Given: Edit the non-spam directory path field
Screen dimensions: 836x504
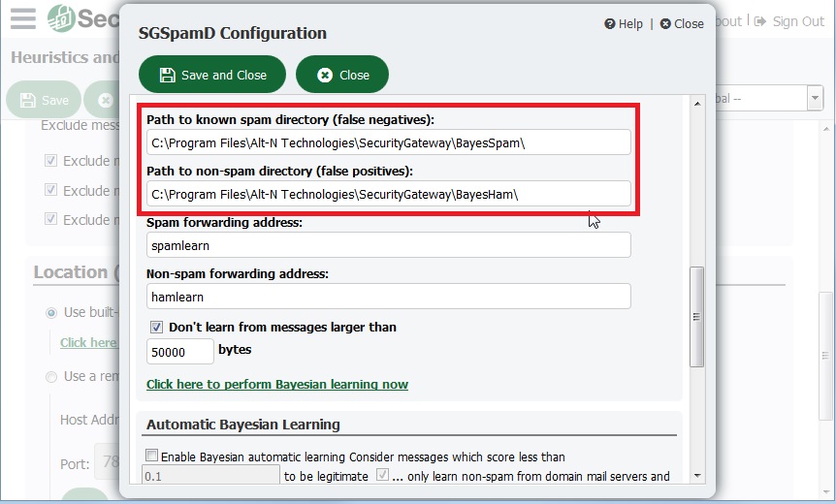Looking at the screenshot, I should click(389, 194).
